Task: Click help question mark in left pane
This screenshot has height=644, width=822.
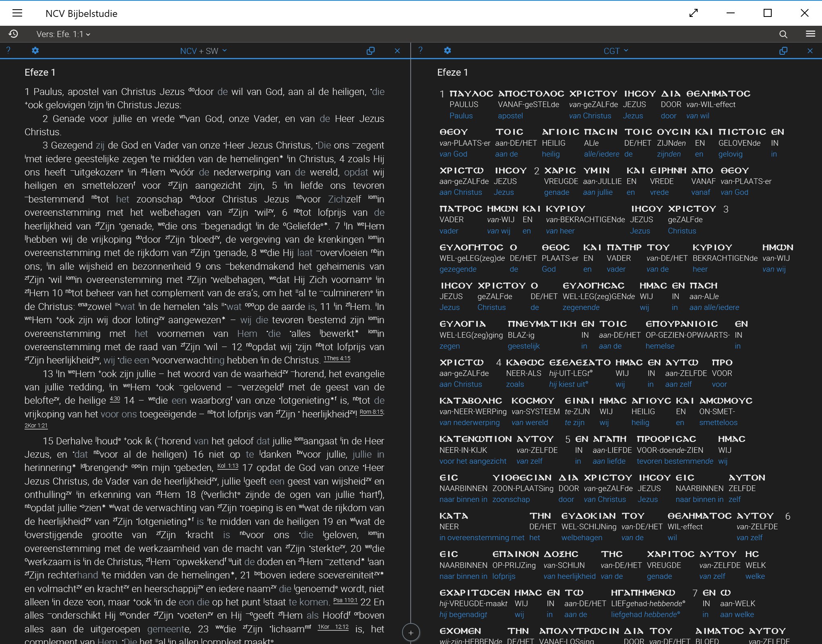Action: [x=8, y=50]
